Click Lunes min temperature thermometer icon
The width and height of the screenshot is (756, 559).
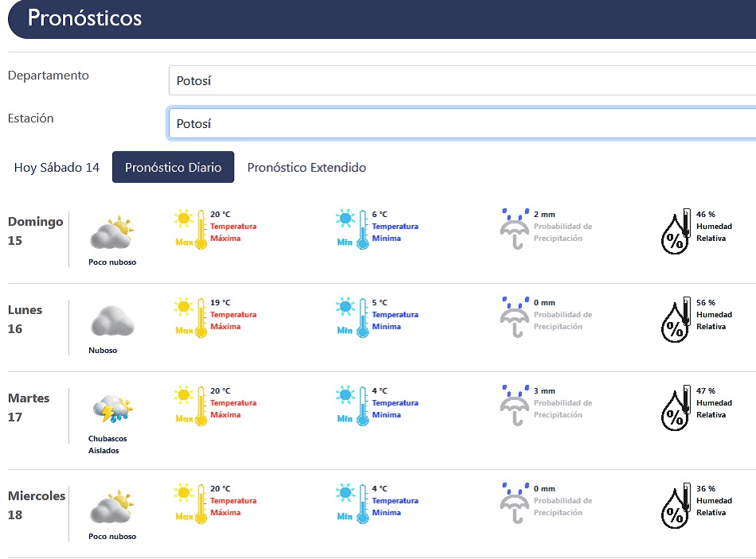click(353, 318)
